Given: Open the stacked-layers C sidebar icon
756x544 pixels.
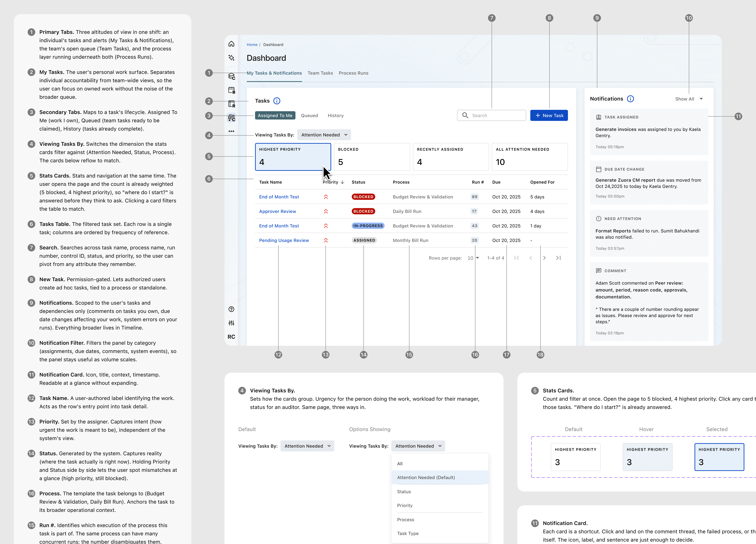Looking at the screenshot, I should 232,77.
